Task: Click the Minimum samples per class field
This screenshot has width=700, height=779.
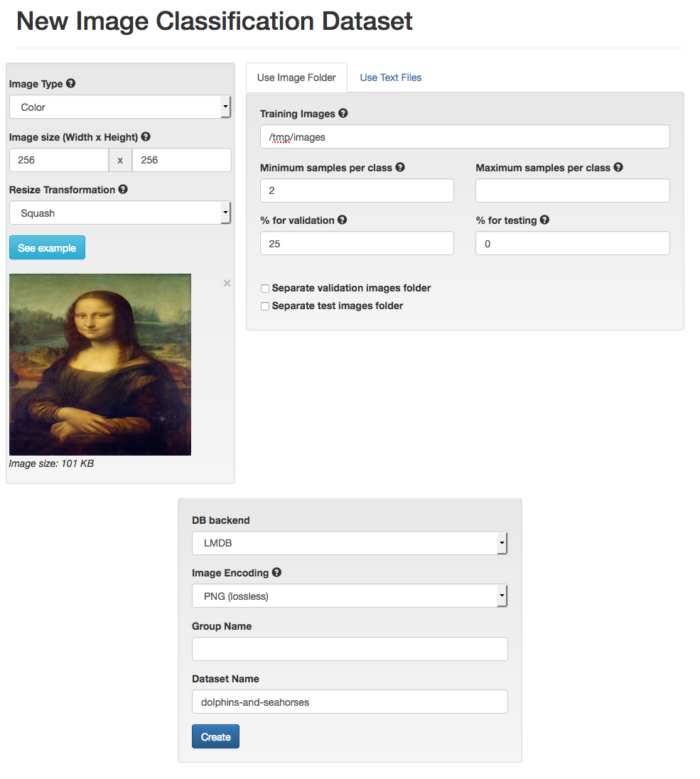Action: [x=357, y=190]
